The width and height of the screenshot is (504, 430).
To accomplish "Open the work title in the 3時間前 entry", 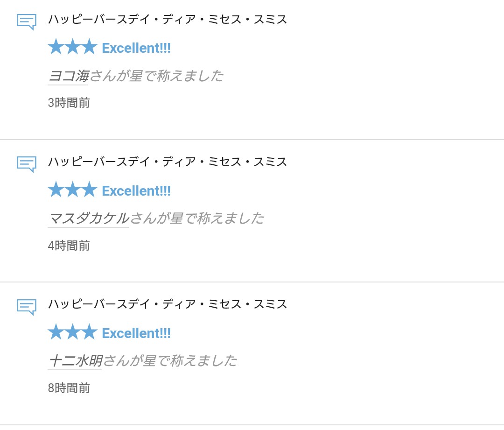I will pos(168,20).
